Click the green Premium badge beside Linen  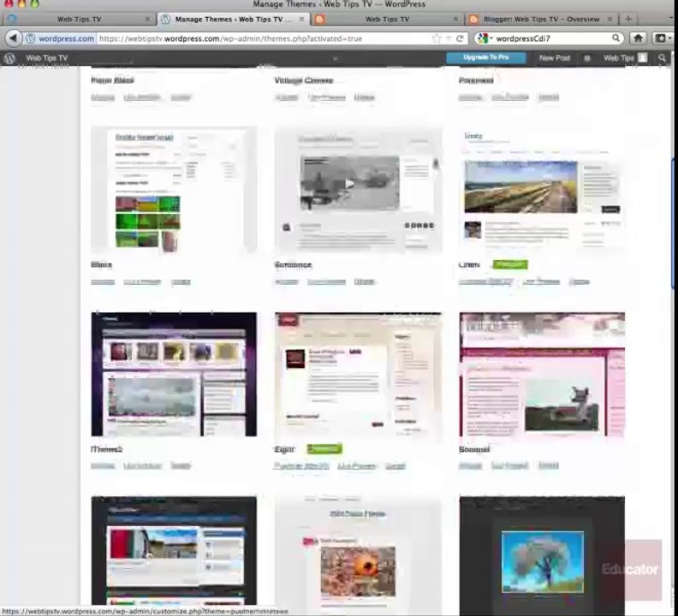[510, 264]
